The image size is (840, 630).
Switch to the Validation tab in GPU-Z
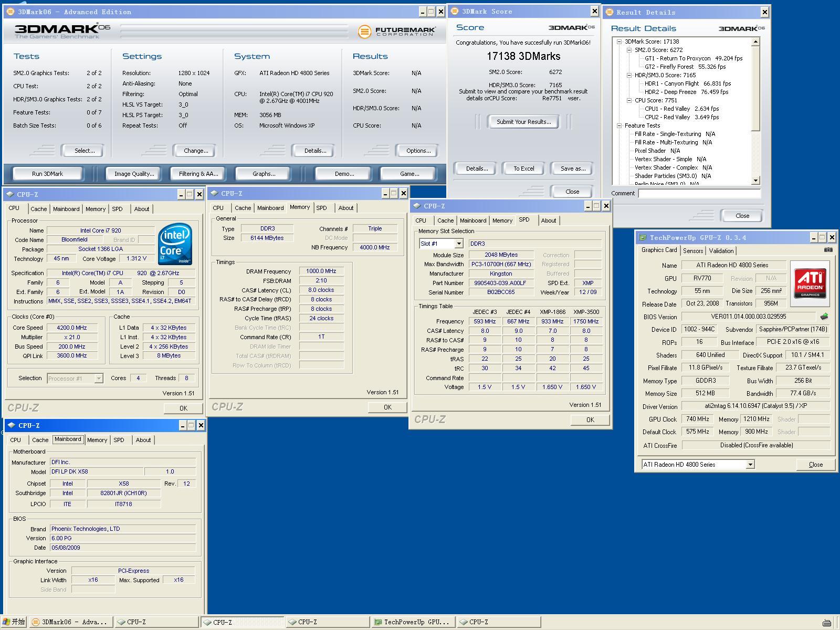(721, 251)
